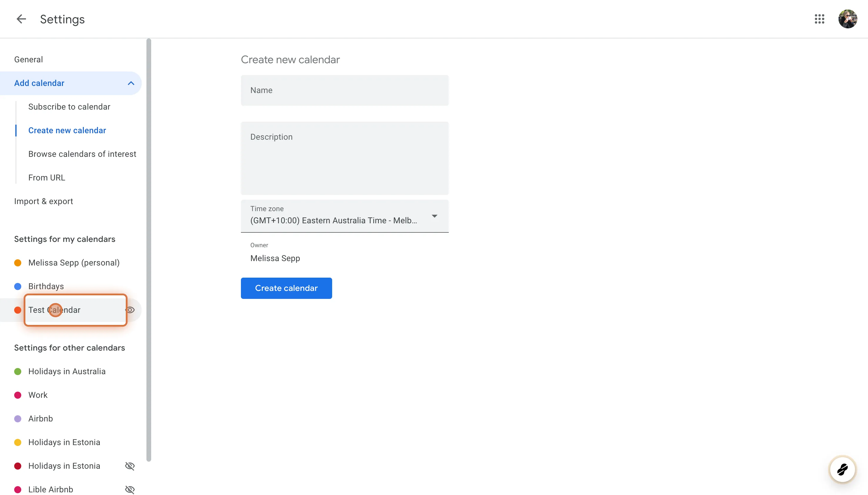Open Birthdays calendar settings

click(x=46, y=286)
